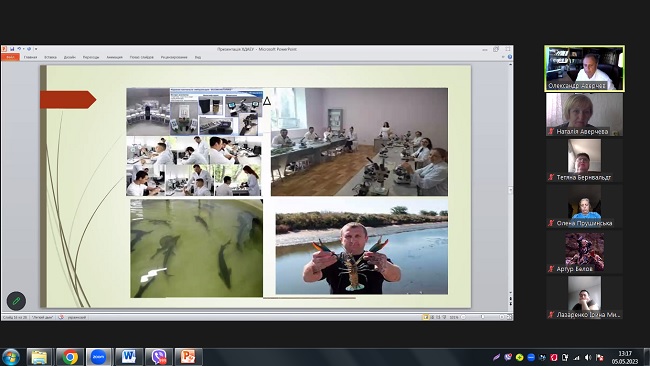
Task: Expand the Quick Access Toolbar customize arrow
Action: 36,49
